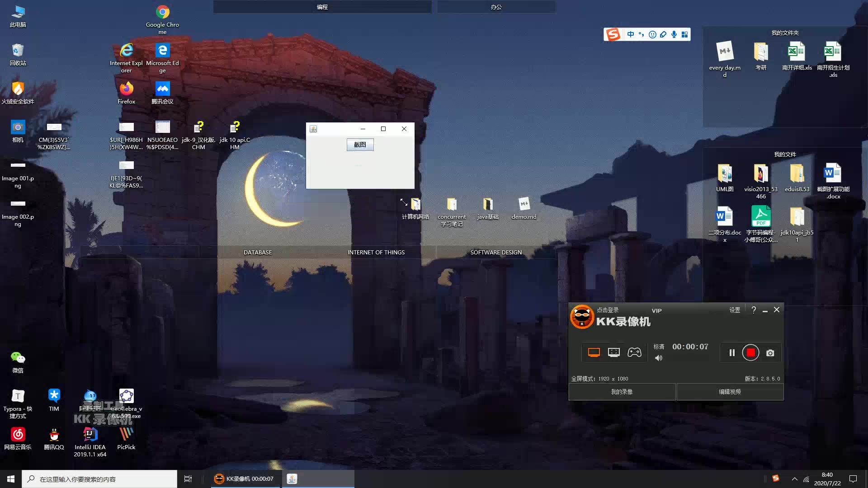Viewport: 868px width, 488px height.
Task: Toggle Sogou voice input microphone
Action: (x=674, y=34)
